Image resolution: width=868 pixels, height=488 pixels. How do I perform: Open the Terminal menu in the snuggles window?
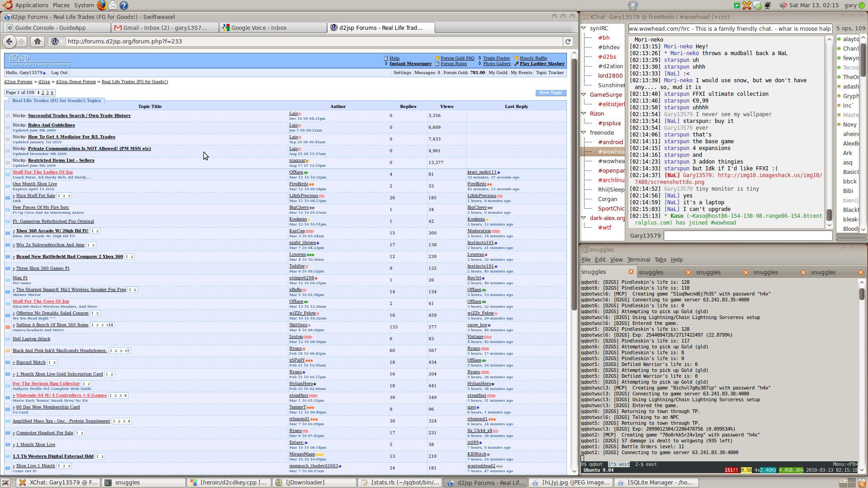(638, 260)
